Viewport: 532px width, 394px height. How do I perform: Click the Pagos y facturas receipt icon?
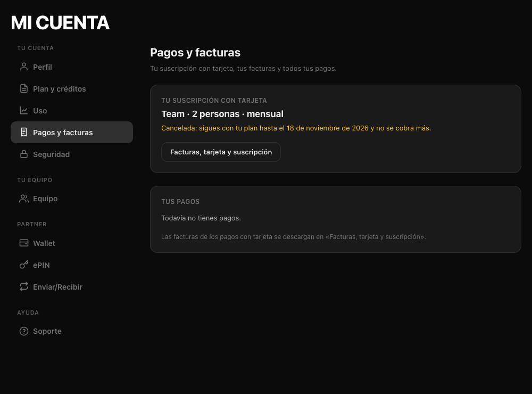[x=24, y=132]
